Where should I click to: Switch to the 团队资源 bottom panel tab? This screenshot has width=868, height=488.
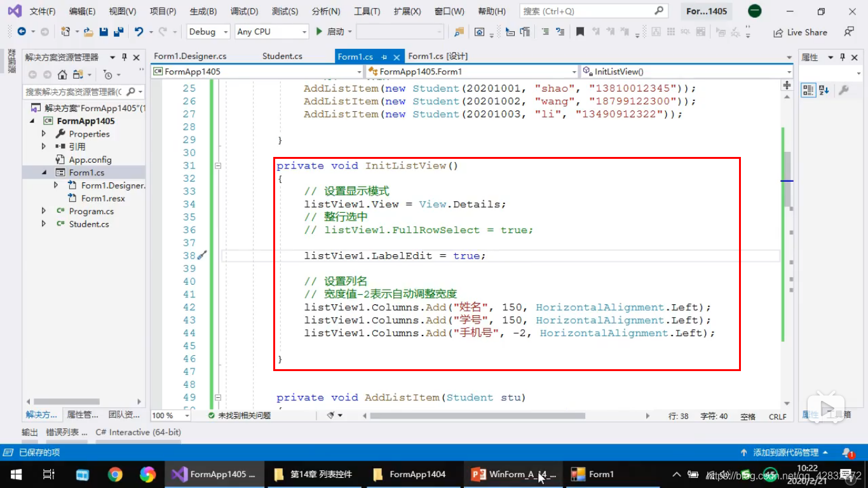(x=124, y=415)
